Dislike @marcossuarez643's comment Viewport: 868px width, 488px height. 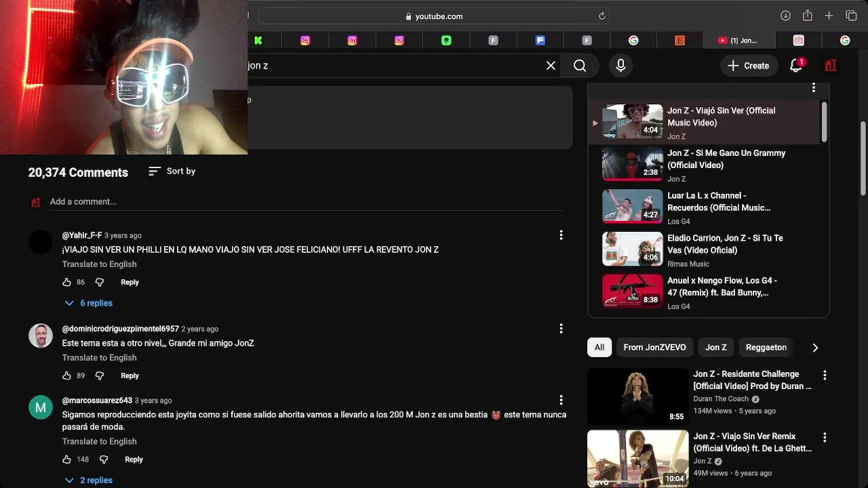(103, 460)
